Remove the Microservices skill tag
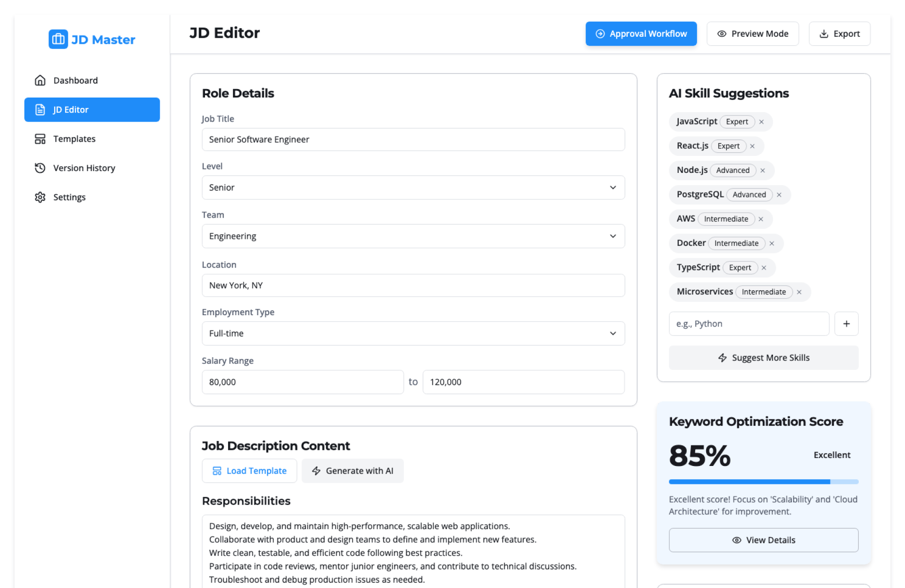 [799, 292]
